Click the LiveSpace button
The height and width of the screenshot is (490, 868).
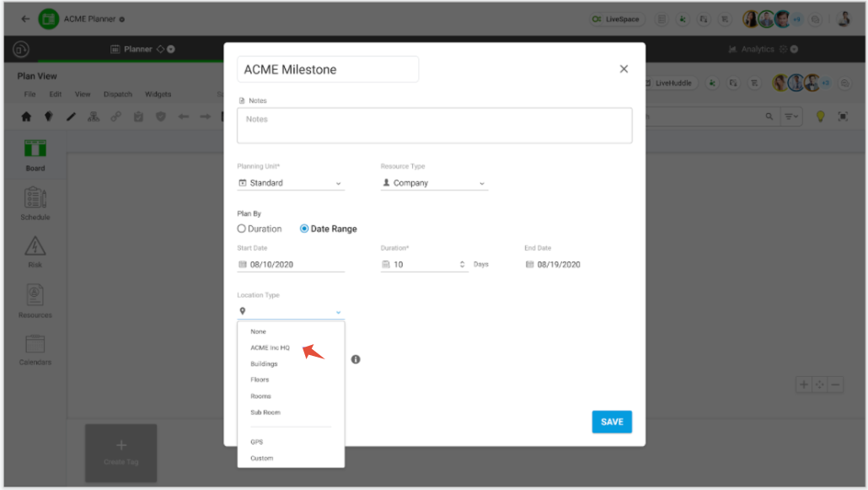tap(615, 19)
